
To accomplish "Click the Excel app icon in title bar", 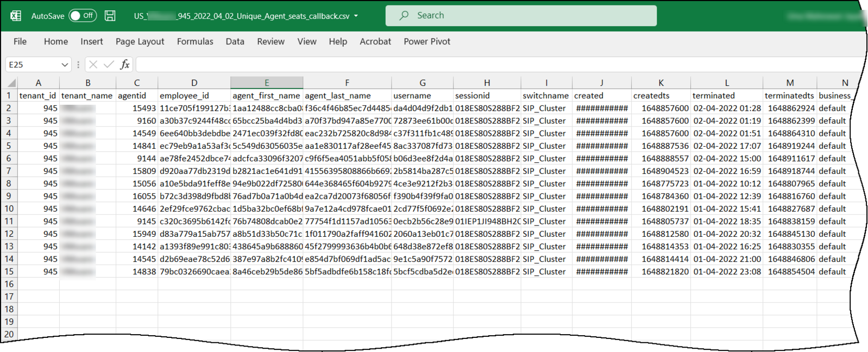I will pyautogui.click(x=16, y=16).
